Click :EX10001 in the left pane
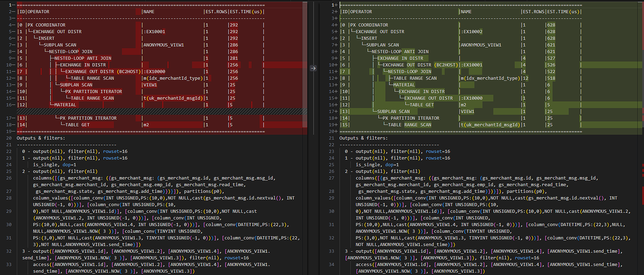 tap(154, 32)
